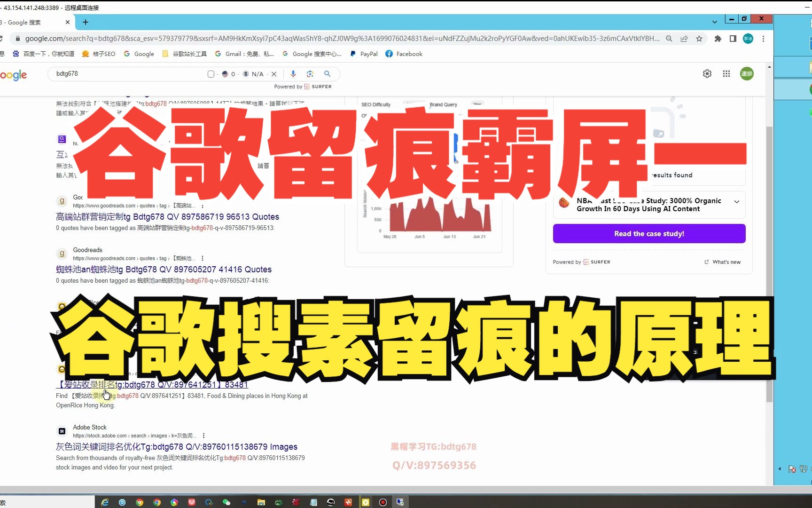Open the tab search dropdown arrow
Screen dimensions: 812x508
(715, 22)
